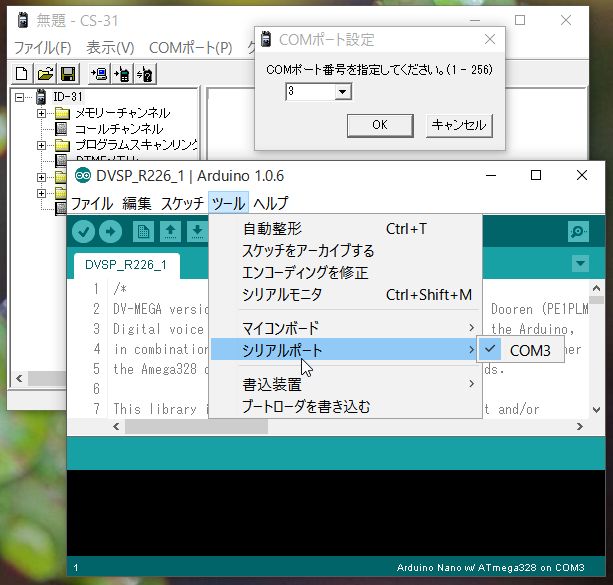
Task: Open the Serial Monitor magnifier icon
Action: tap(578, 231)
